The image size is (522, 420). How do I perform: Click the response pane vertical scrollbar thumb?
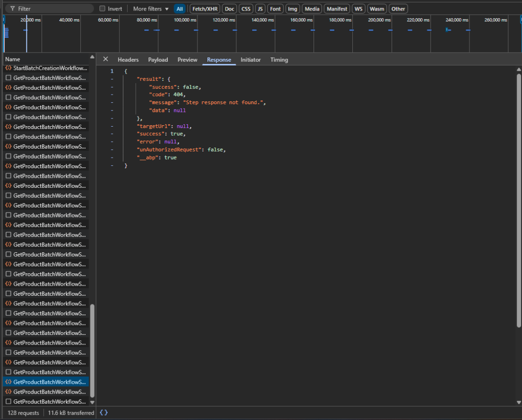point(519,201)
